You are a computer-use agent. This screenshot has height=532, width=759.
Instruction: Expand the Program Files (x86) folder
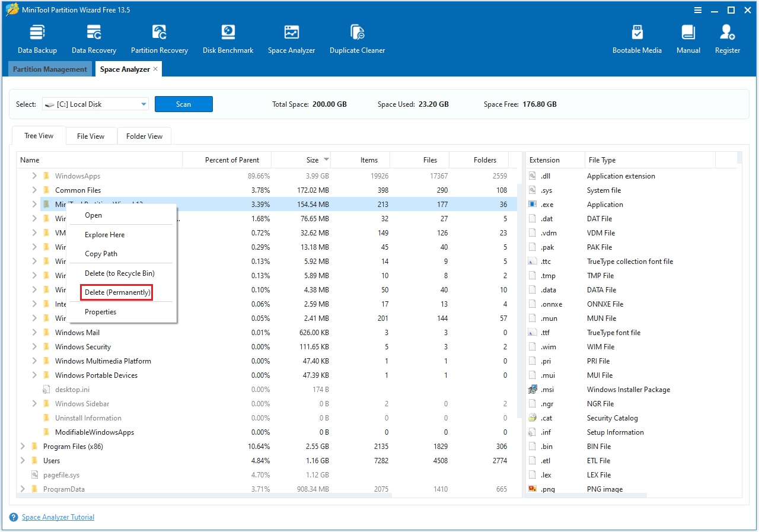[23, 446]
